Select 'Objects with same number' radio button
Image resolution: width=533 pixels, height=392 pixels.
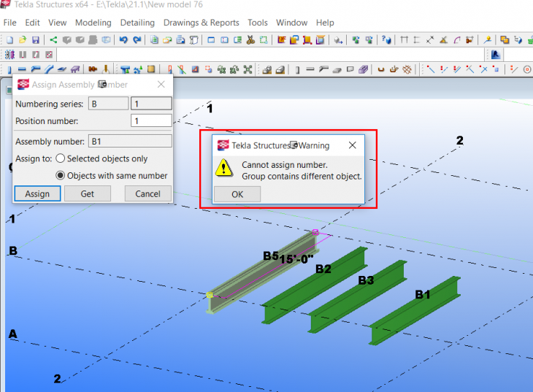tap(61, 175)
